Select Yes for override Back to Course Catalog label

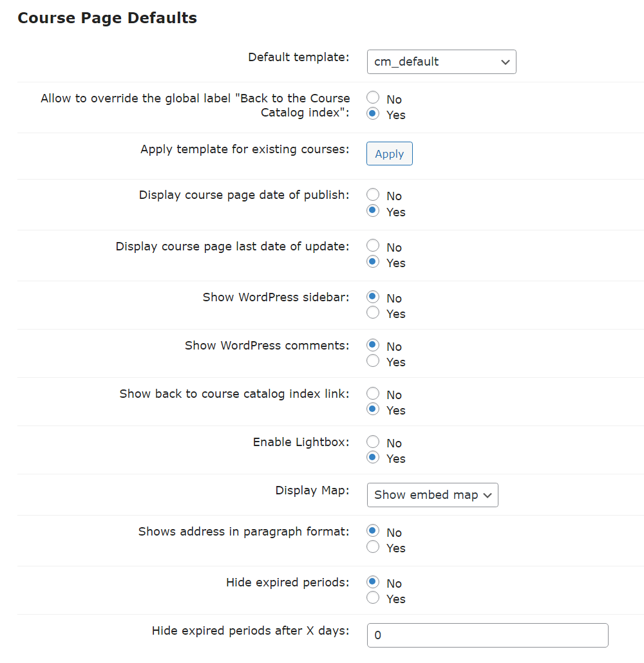pyautogui.click(x=373, y=114)
